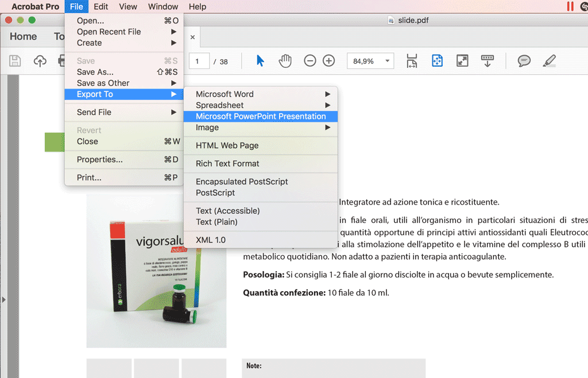Expand the Create submenu

coord(124,43)
